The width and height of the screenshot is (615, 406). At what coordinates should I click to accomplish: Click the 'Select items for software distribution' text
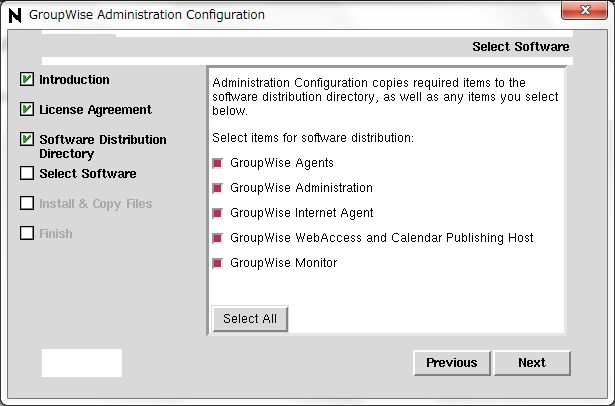coord(313,138)
